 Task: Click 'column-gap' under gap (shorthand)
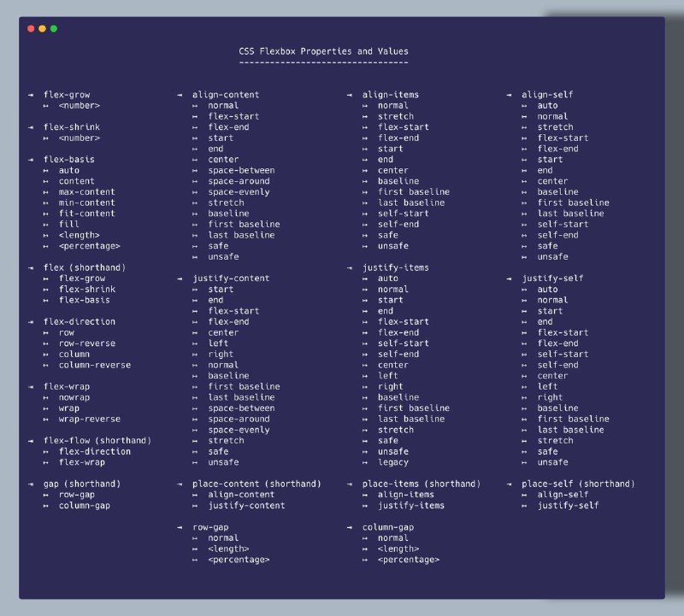(84, 506)
